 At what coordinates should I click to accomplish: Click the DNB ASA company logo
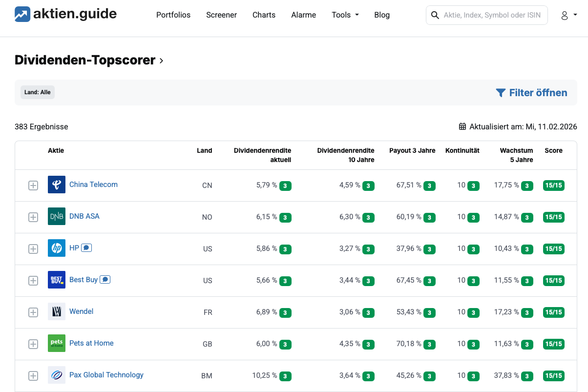(x=57, y=216)
